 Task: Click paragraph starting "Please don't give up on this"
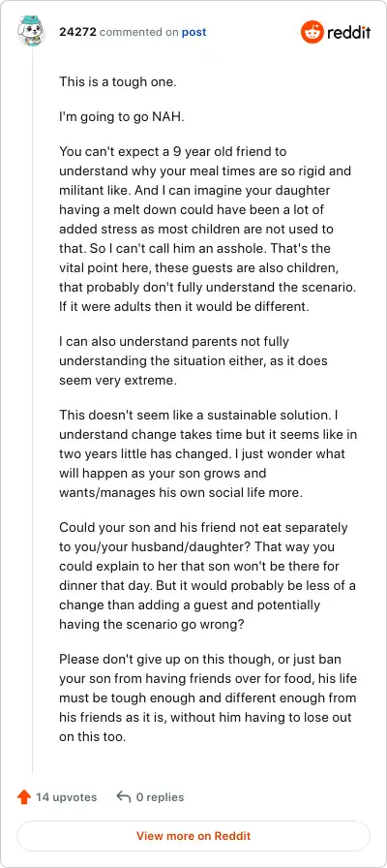tap(207, 698)
